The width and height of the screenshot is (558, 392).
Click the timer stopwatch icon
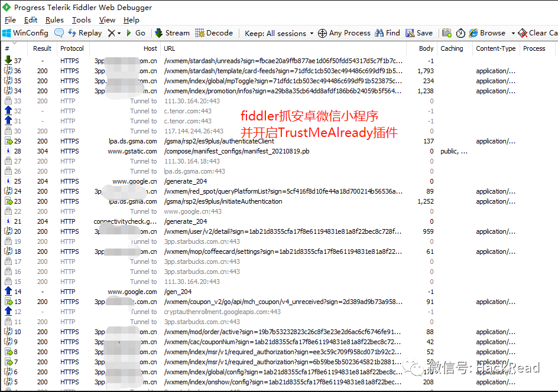(461, 33)
